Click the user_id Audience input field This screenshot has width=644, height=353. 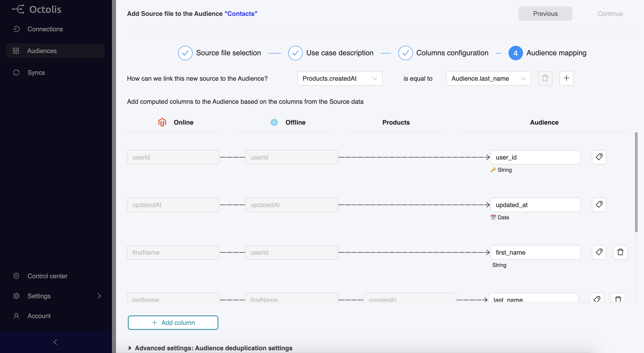click(535, 157)
